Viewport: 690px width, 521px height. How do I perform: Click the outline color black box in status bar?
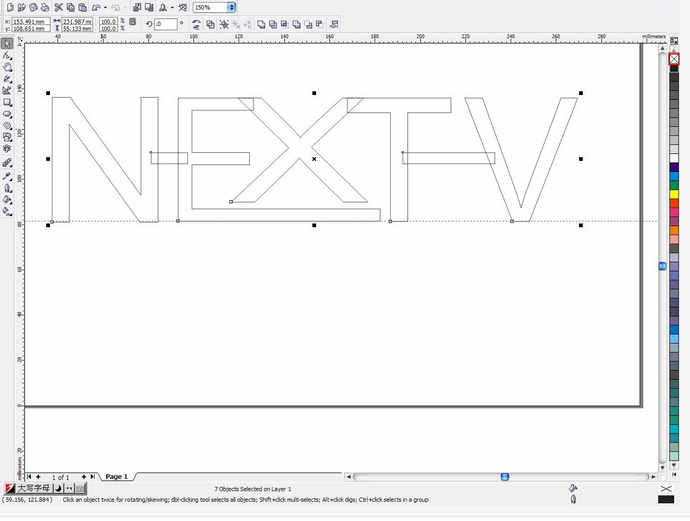click(x=666, y=499)
